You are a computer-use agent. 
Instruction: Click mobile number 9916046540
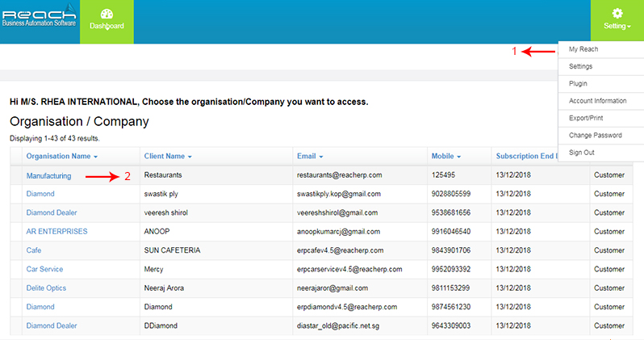tap(451, 232)
